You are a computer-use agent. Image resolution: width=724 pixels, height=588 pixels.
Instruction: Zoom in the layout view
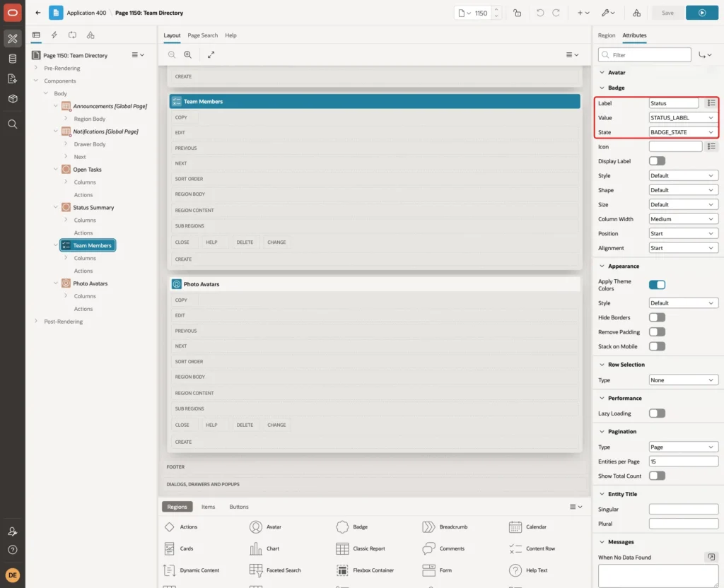[188, 54]
